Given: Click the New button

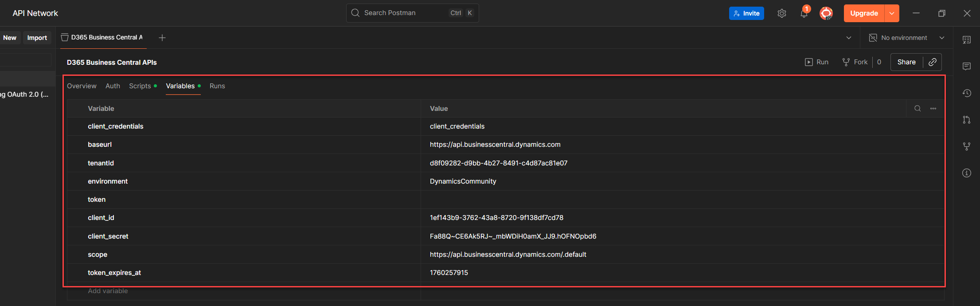Looking at the screenshot, I should (x=10, y=38).
